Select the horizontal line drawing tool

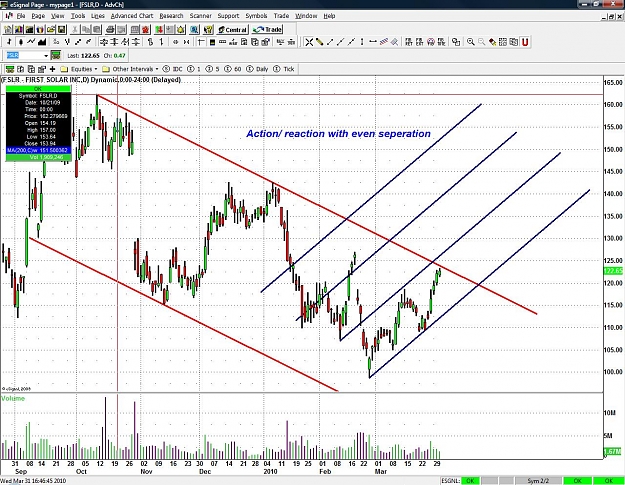pyautogui.click(x=373, y=42)
